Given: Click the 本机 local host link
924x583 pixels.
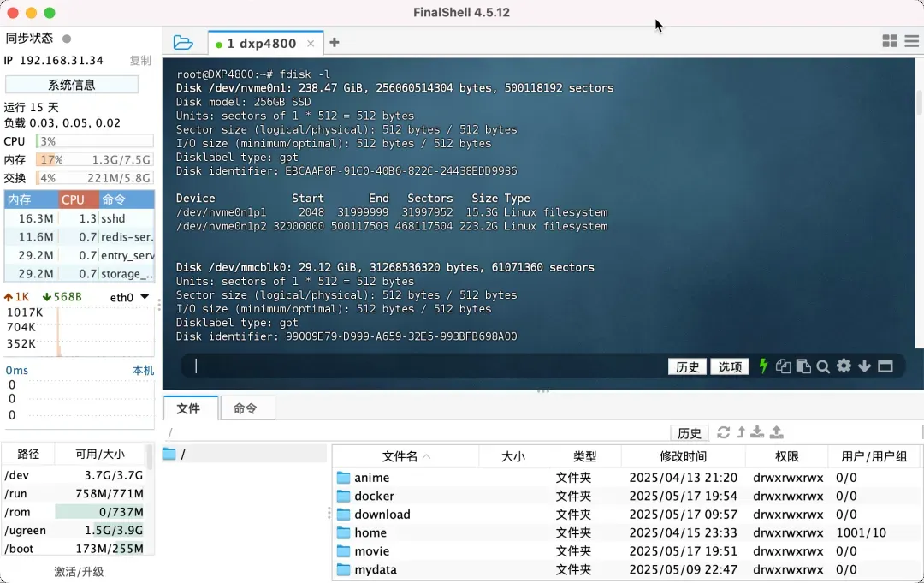Looking at the screenshot, I should (143, 370).
